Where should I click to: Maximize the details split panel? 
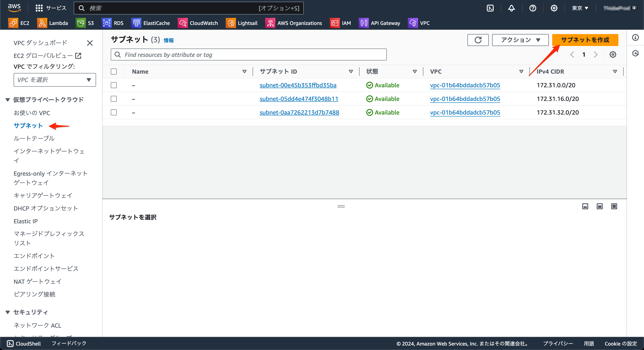(614, 206)
